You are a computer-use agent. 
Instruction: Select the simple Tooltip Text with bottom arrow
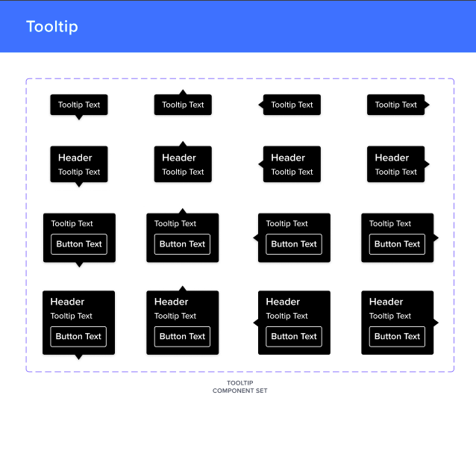click(79, 105)
